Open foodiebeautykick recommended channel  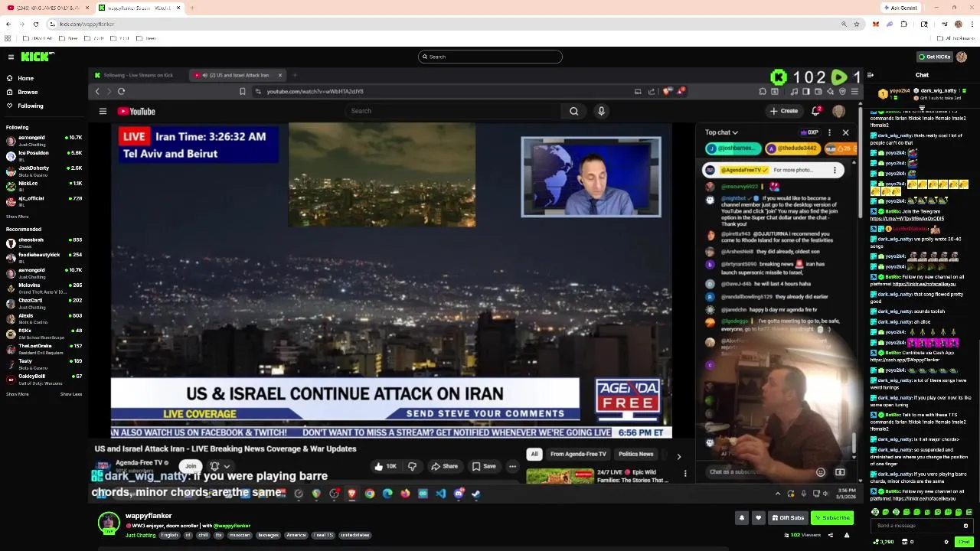(x=44, y=257)
